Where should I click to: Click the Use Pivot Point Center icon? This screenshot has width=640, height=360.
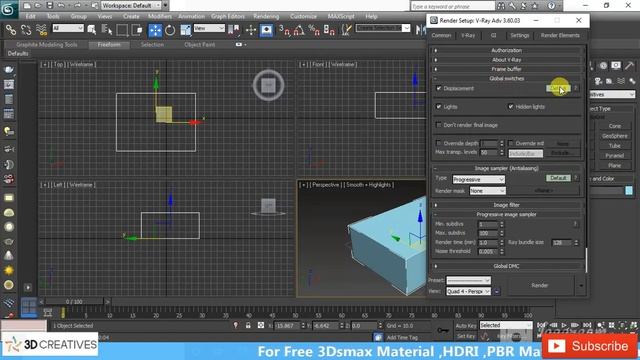(x=234, y=30)
